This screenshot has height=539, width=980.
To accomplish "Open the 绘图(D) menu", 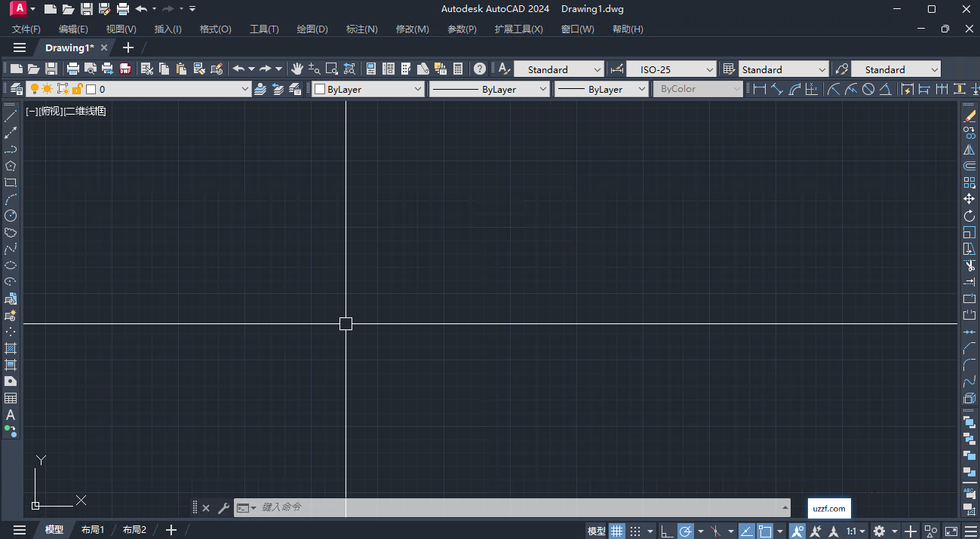I will [x=312, y=29].
